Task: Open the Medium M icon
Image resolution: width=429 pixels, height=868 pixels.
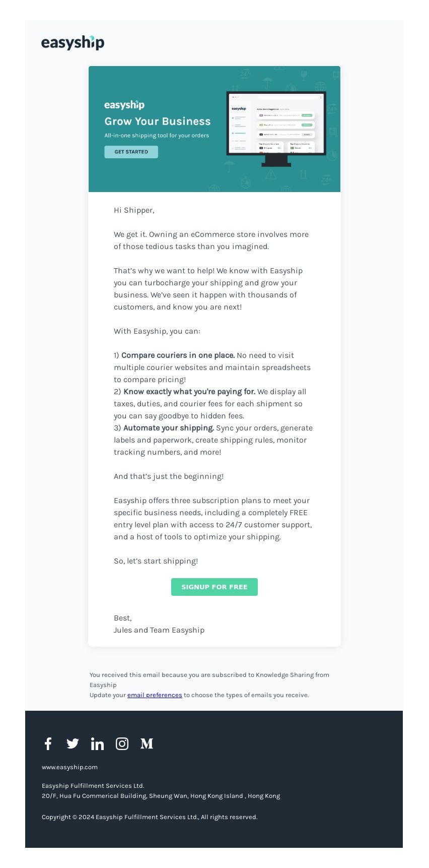Action: point(147,743)
